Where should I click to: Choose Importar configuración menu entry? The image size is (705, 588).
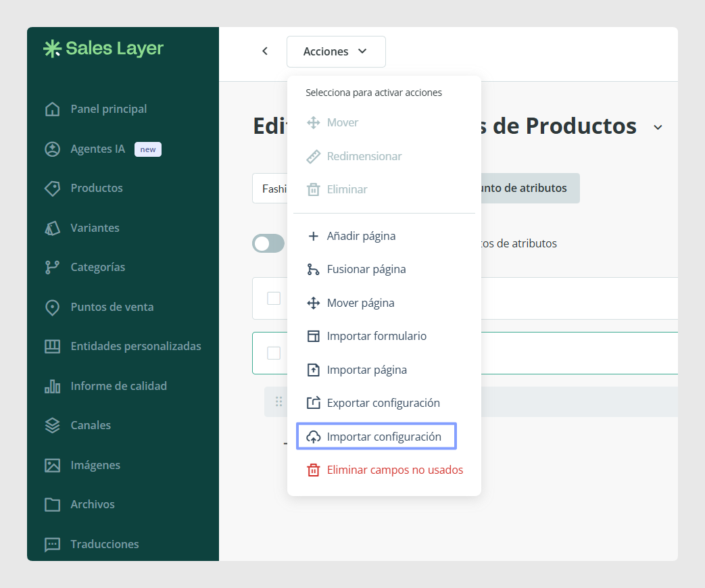(x=376, y=436)
